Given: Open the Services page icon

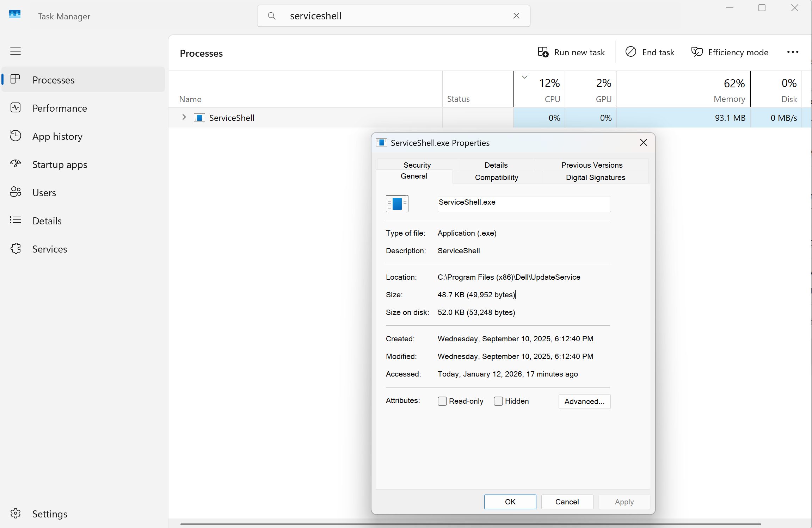Looking at the screenshot, I should coord(16,249).
